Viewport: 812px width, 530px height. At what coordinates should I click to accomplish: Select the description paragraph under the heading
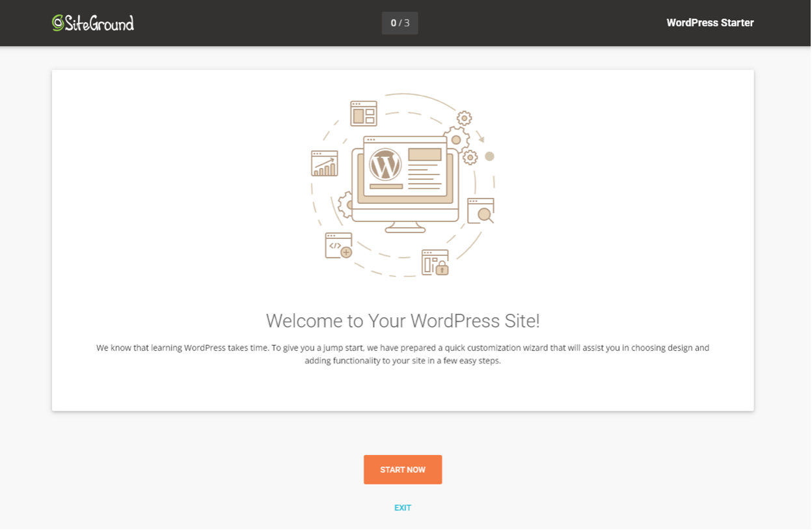coord(403,353)
